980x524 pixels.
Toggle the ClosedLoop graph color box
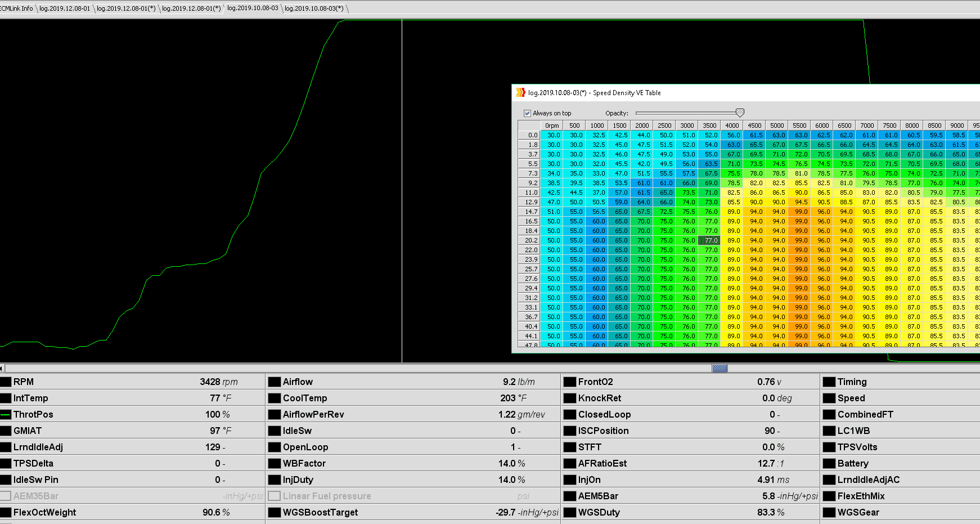[570, 414]
